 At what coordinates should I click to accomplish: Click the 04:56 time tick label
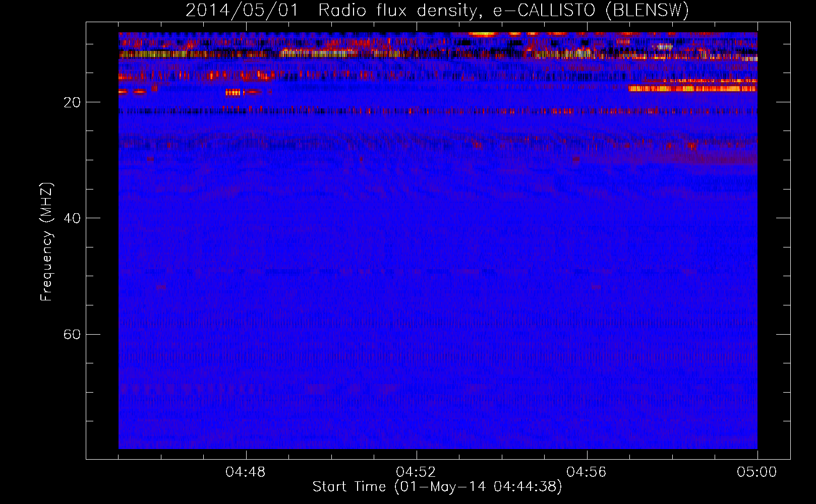(587, 472)
